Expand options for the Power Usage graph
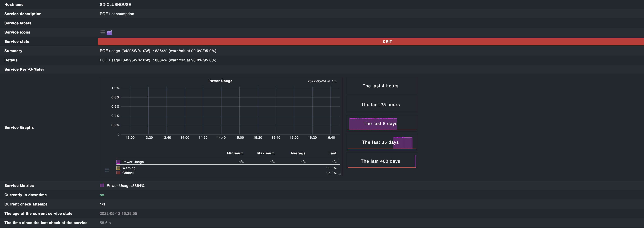 click(107, 170)
